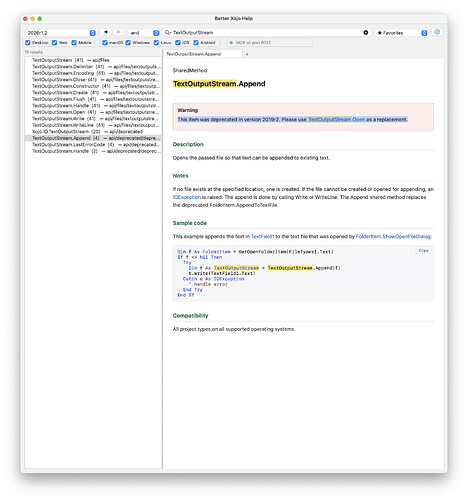Click the magnifier icon in search field

point(167,32)
